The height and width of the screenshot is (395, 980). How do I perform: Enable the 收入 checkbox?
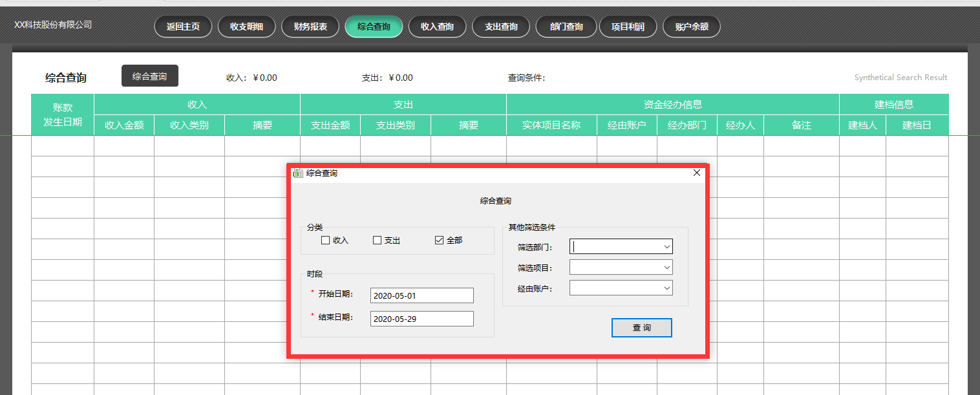(x=326, y=240)
